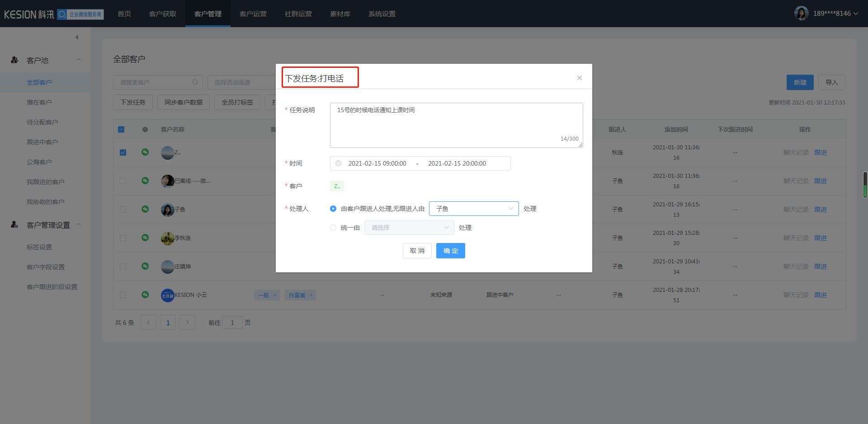The width and height of the screenshot is (868, 424).
Task: Open the 请选择 handler dropdown
Action: (x=409, y=228)
